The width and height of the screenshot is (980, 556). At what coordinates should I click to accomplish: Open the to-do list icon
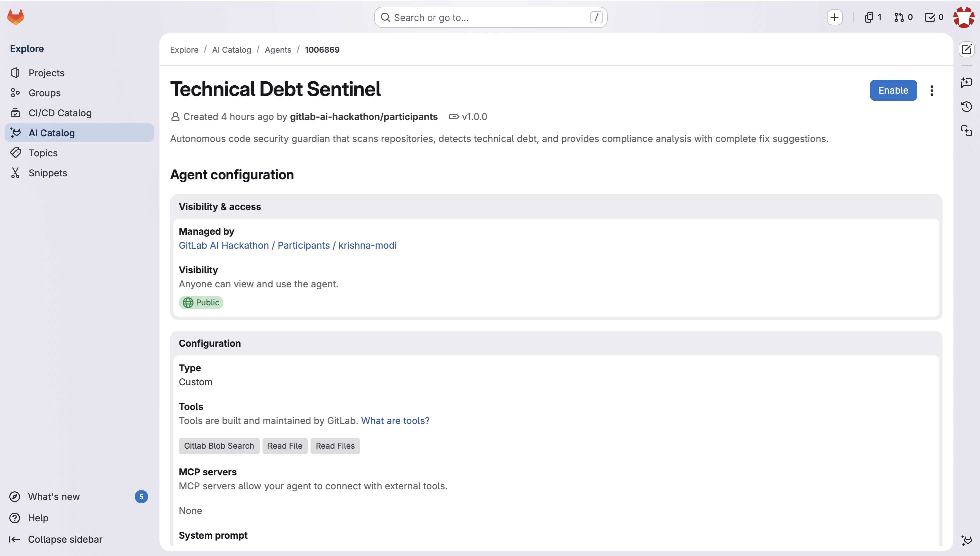(934, 17)
